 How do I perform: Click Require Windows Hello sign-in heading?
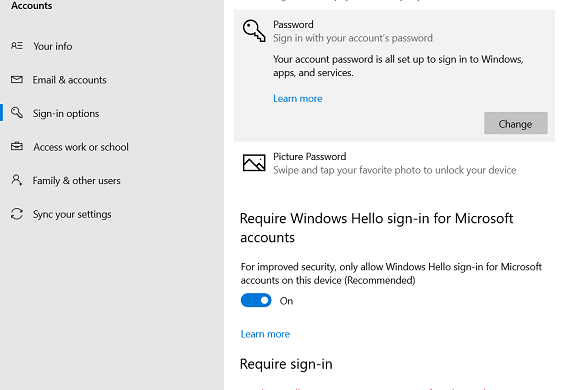(377, 228)
